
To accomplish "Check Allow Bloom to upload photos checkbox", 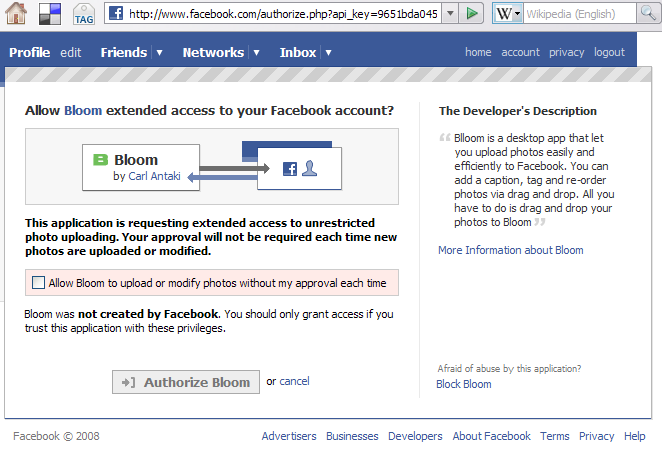I will pyautogui.click(x=38, y=283).
